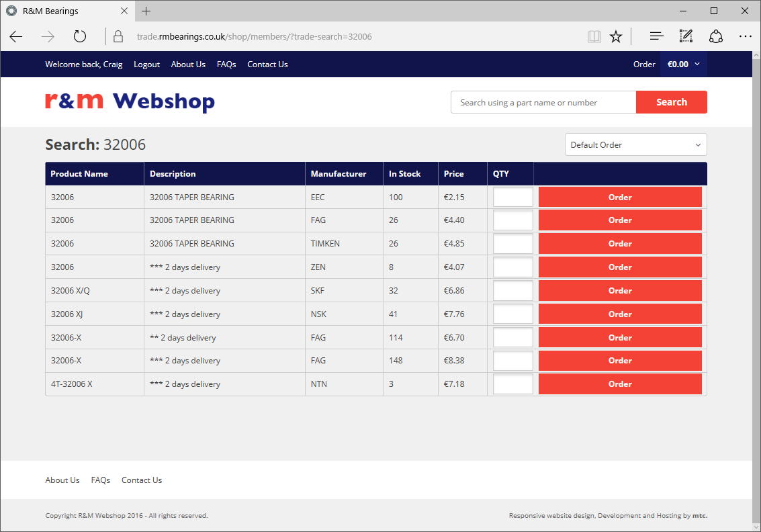Open FAQs in the footer
This screenshot has height=532, width=761.
pyautogui.click(x=101, y=480)
